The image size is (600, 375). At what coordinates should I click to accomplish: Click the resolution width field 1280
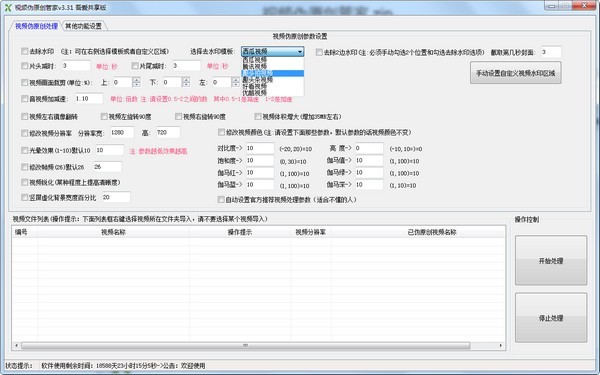coord(122,132)
